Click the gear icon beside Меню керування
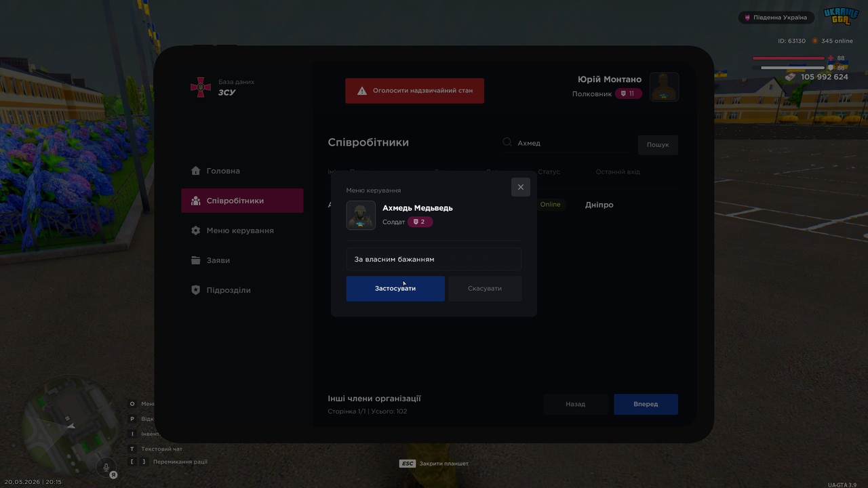The width and height of the screenshot is (868, 488). [x=196, y=230]
